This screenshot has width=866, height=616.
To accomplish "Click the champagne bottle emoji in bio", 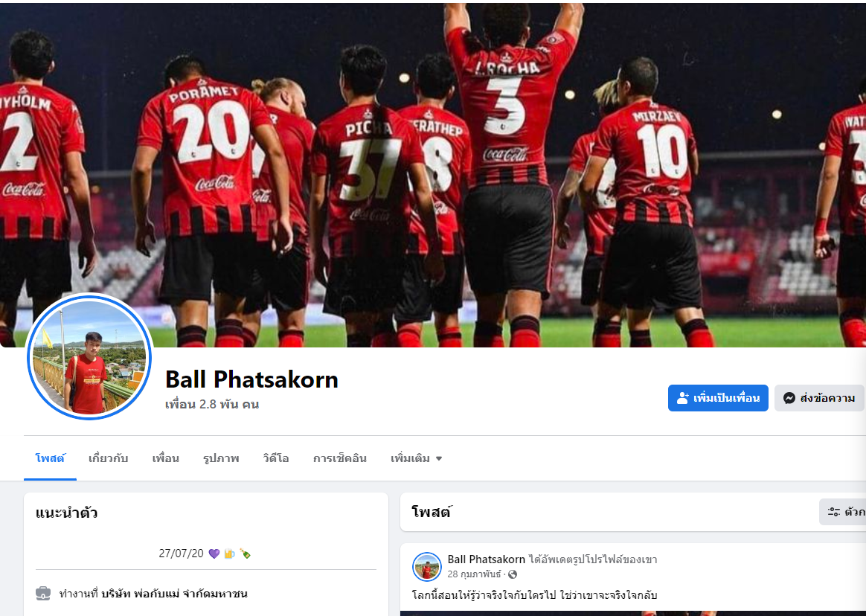I will [245, 554].
